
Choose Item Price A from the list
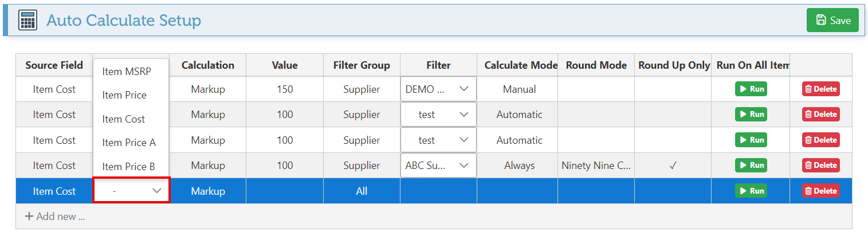click(129, 143)
